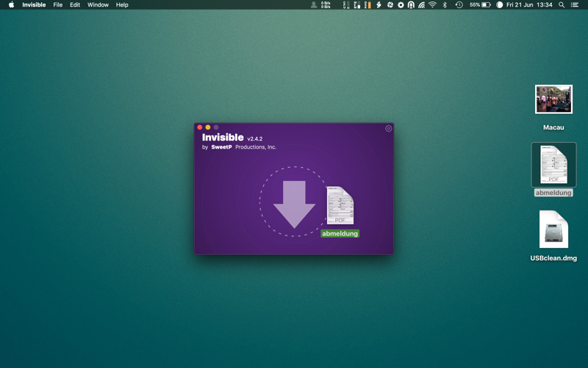Screen dimensions: 588x368
Task: Click the camera shutter menu bar icon
Action: [390, 5]
